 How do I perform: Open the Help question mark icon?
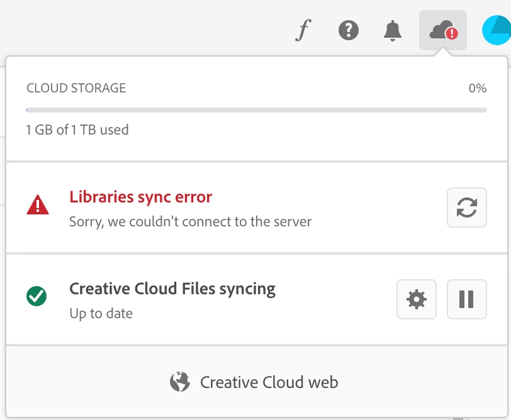[349, 30]
